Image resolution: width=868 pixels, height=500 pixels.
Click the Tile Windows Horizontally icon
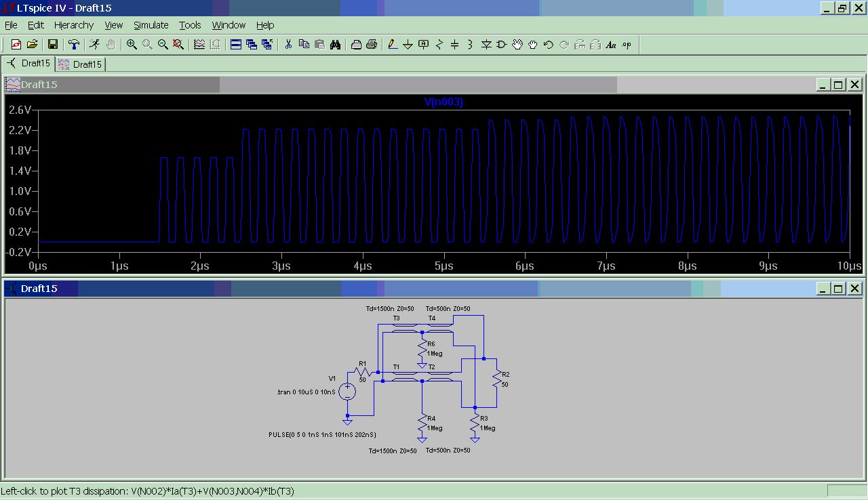pyautogui.click(x=236, y=45)
